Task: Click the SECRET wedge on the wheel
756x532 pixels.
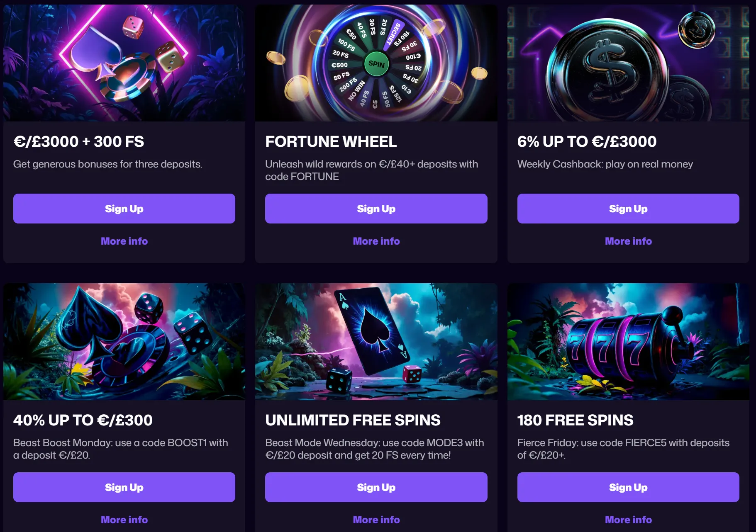Action: [x=389, y=35]
